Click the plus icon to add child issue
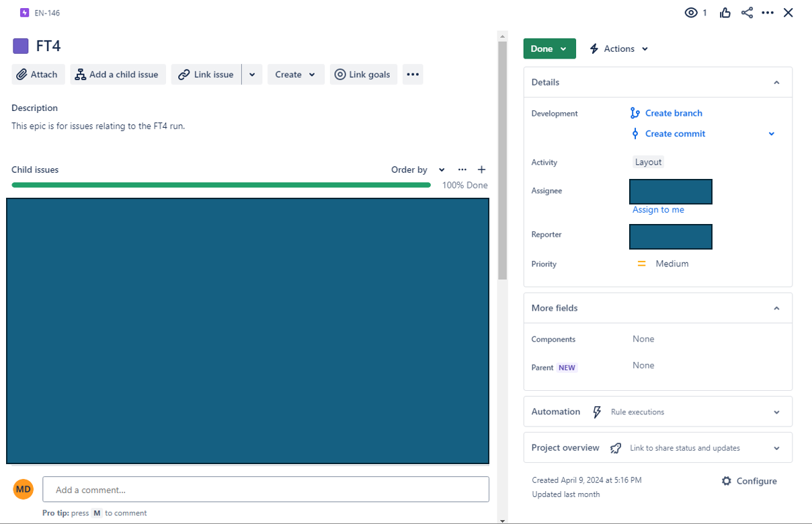The height and width of the screenshot is (524, 812). point(481,170)
